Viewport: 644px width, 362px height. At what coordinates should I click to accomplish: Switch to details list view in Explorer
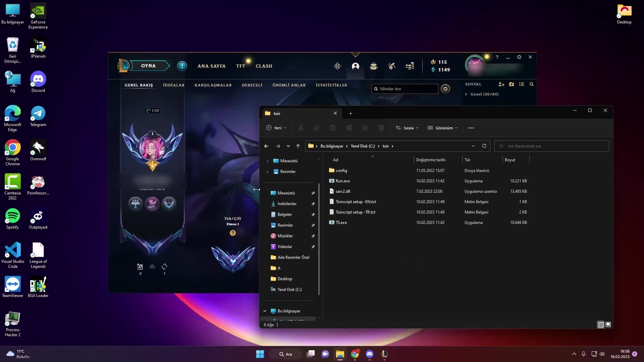601,324
